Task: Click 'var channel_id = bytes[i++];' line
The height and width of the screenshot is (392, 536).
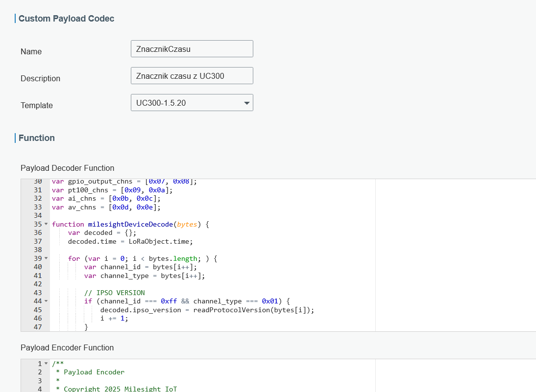Action: click(x=141, y=267)
